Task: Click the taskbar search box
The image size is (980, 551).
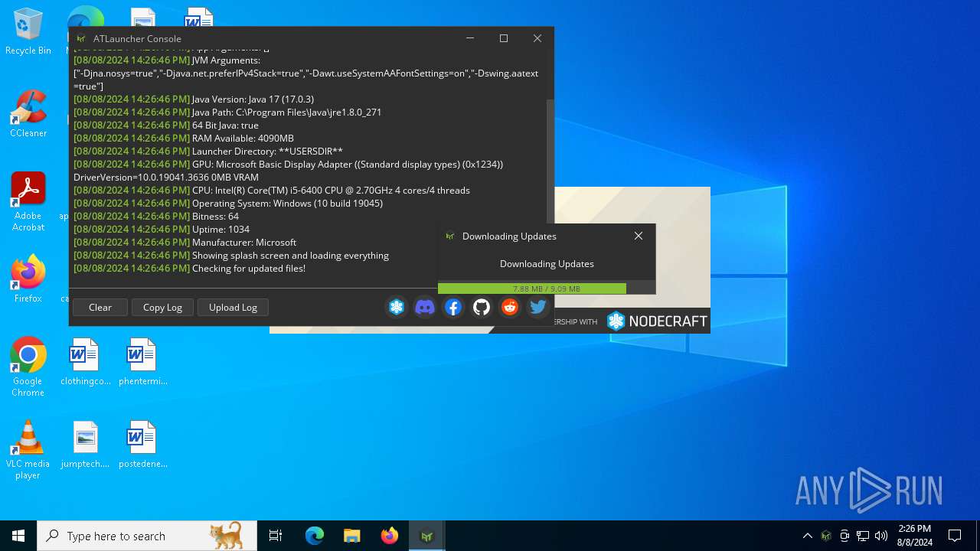Action: 147,536
